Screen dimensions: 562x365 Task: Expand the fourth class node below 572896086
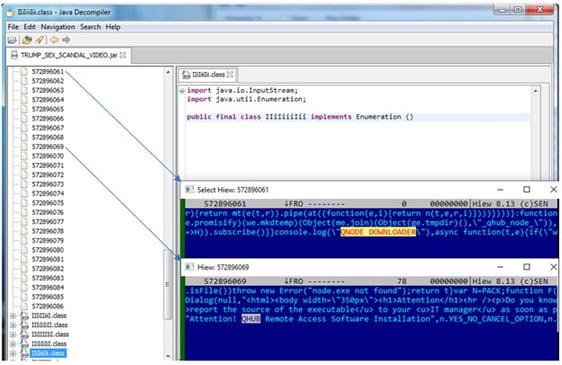pyautogui.click(x=13, y=344)
